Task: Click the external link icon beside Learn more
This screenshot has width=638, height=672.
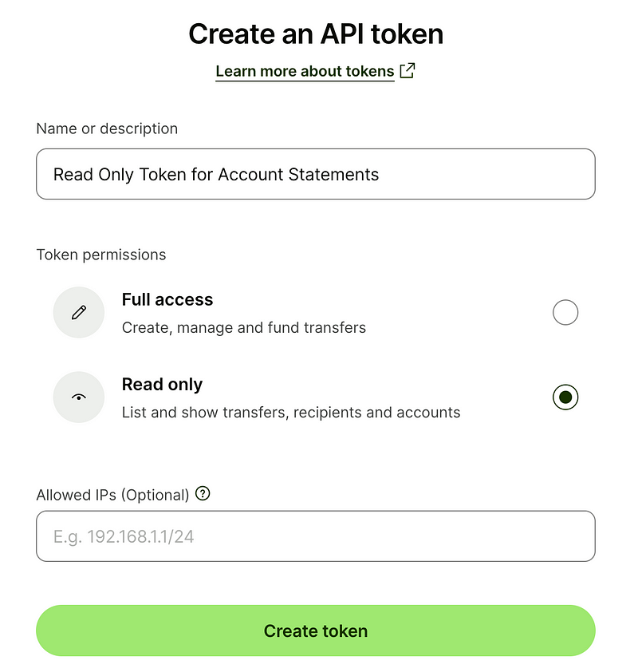Action: pos(408,70)
